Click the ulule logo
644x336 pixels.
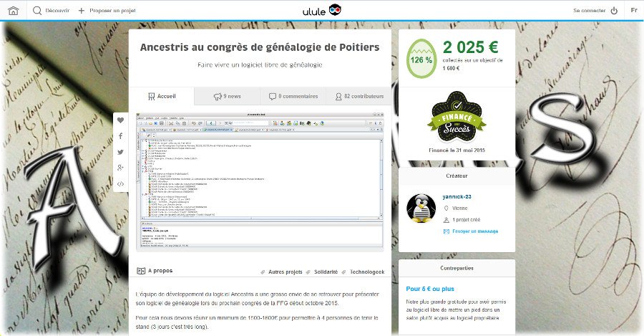(322, 11)
